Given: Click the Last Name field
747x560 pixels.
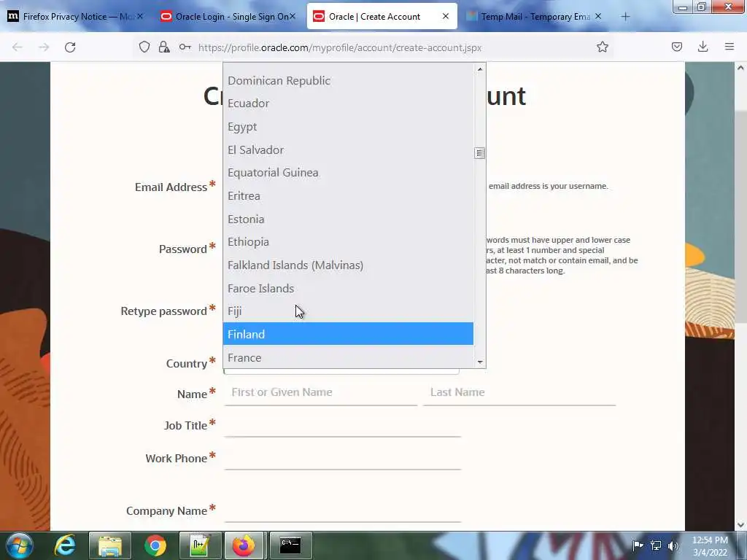Looking at the screenshot, I should pyautogui.click(x=519, y=392).
